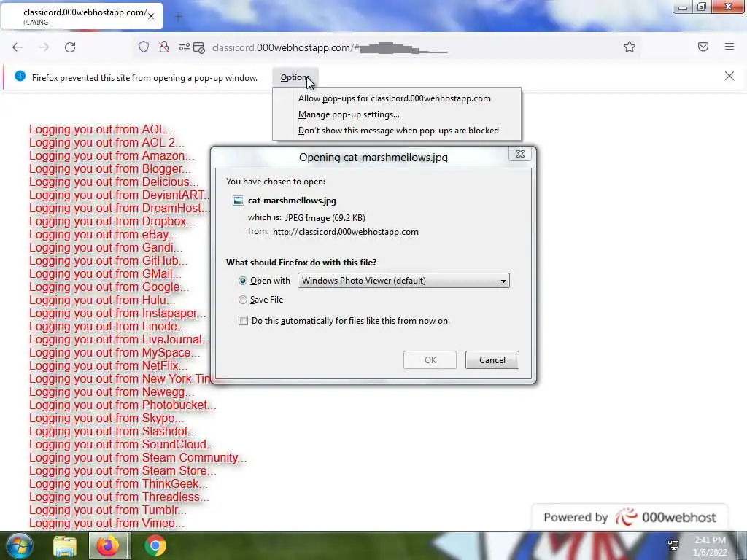Open a new tab with the plus icon
Image resolution: width=747 pixels, height=560 pixels.
[x=179, y=17]
